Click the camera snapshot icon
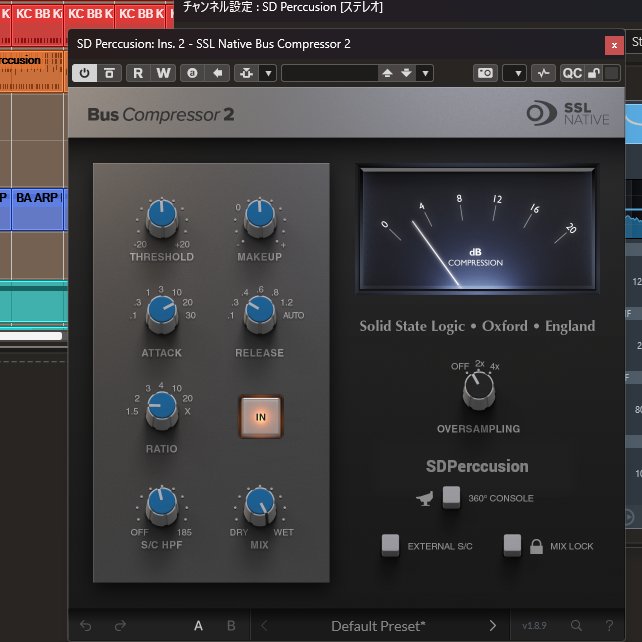Screen dimensions: 642x642 point(486,73)
